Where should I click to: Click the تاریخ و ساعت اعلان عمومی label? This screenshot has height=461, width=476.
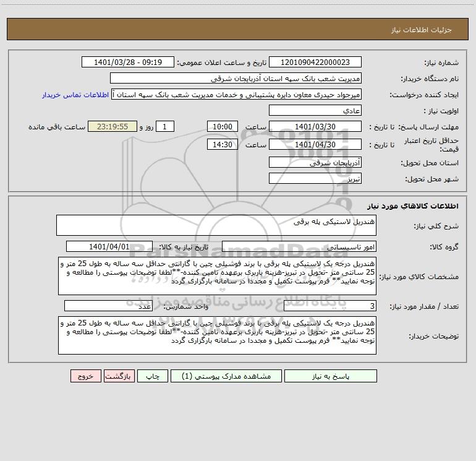point(222,63)
